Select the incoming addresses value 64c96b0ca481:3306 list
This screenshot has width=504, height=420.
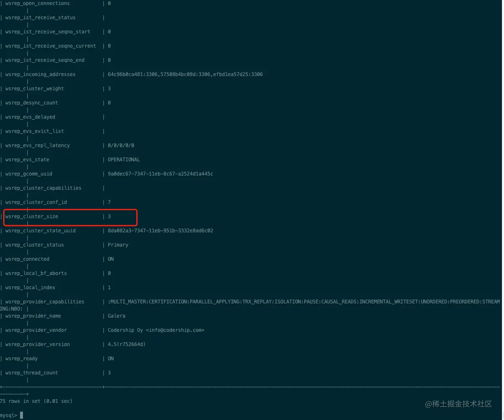[185, 74]
